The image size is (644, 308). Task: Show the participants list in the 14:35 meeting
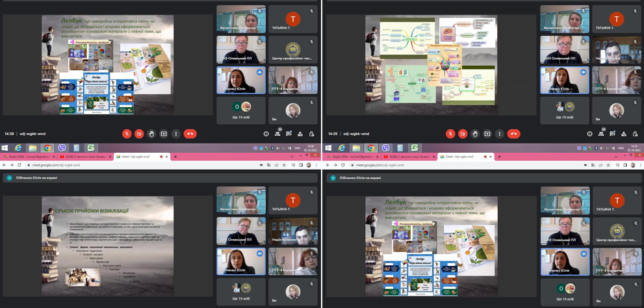[x=602, y=134]
